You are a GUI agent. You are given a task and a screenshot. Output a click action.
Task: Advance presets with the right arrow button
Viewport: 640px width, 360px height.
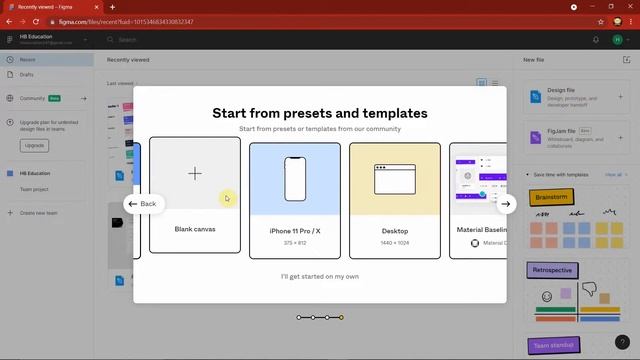pos(506,204)
